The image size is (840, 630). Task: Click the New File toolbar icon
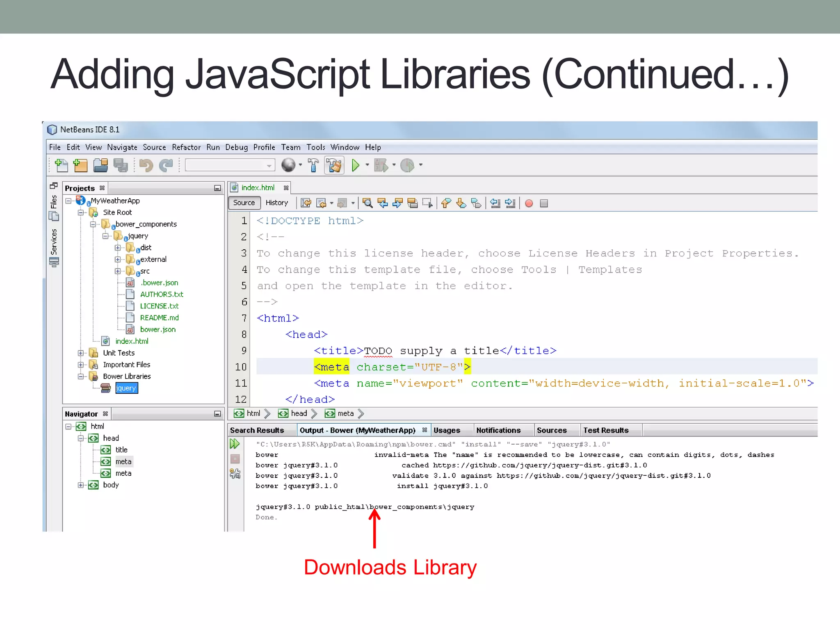pos(61,165)
